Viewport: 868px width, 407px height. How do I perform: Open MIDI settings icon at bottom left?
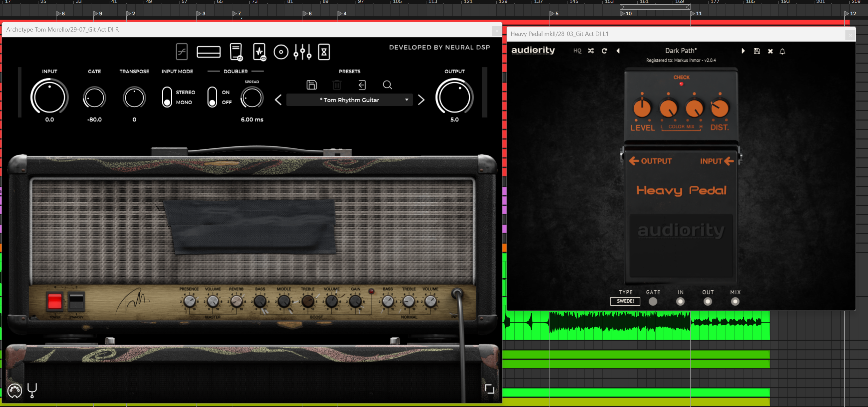click(x=15, y=390)
